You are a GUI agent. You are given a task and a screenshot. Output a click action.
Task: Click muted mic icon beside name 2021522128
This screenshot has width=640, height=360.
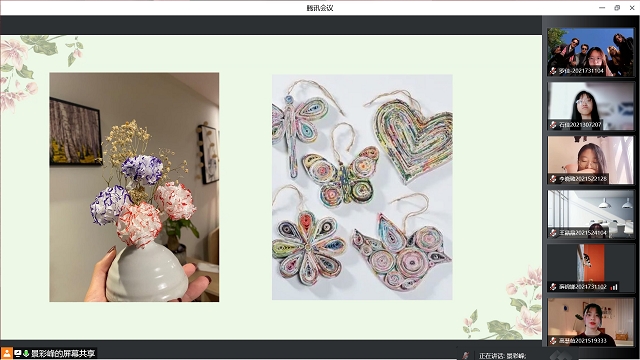click(x=553, y=179)
